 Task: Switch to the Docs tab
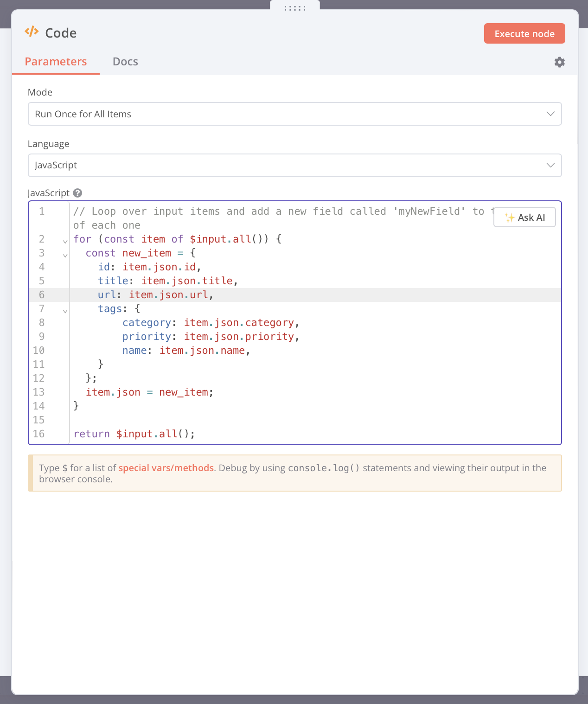125,61
